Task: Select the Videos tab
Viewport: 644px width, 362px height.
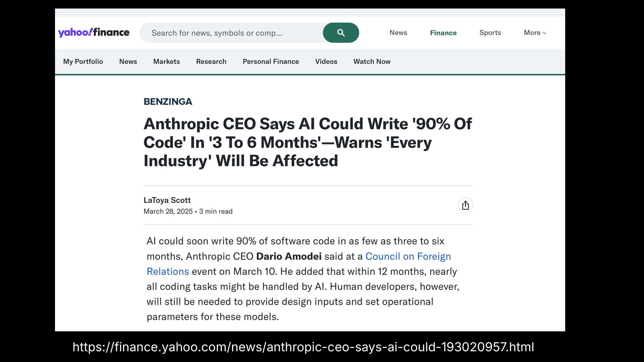Action: pyautogui.click(x=326, y=61)
